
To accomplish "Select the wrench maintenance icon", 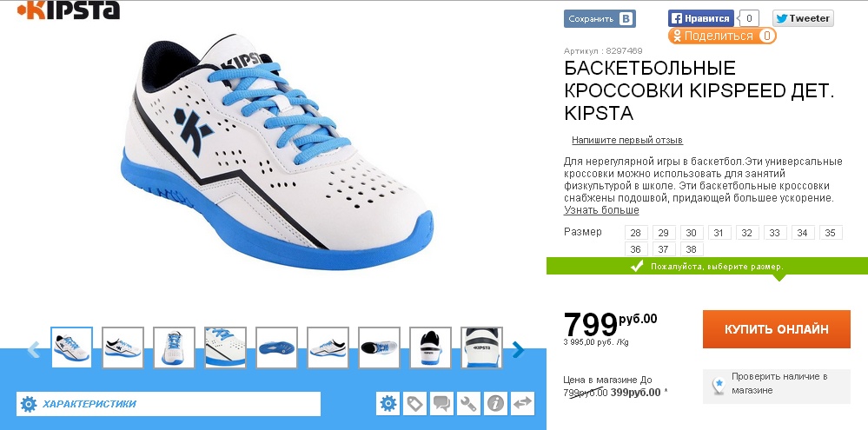I will point(468,403).
